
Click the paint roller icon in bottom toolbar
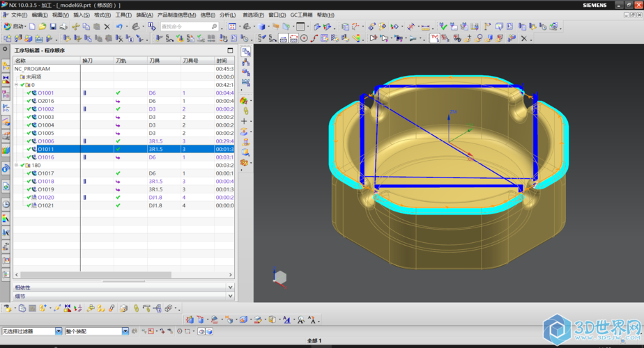[x=146, y=308]
